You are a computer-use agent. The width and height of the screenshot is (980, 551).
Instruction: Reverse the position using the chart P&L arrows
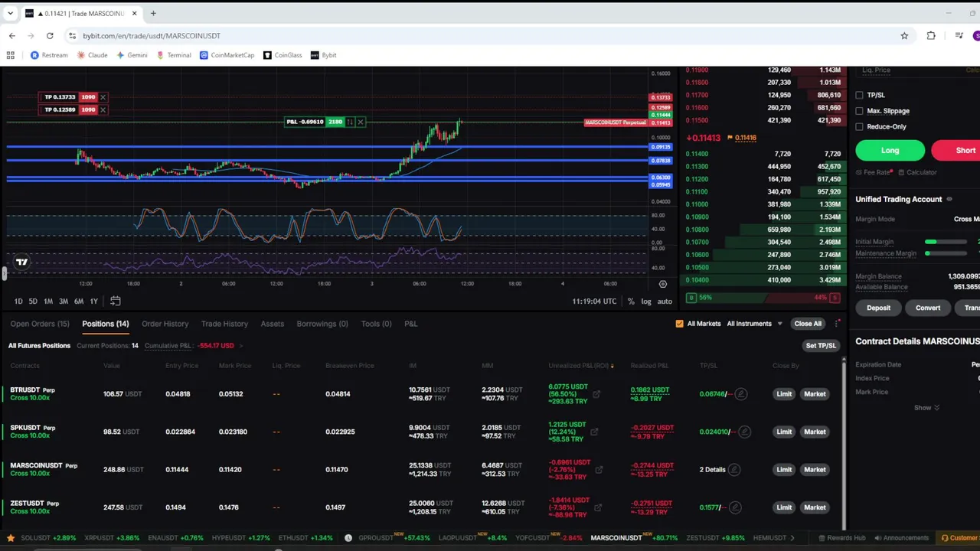click(x=350, y=122)
